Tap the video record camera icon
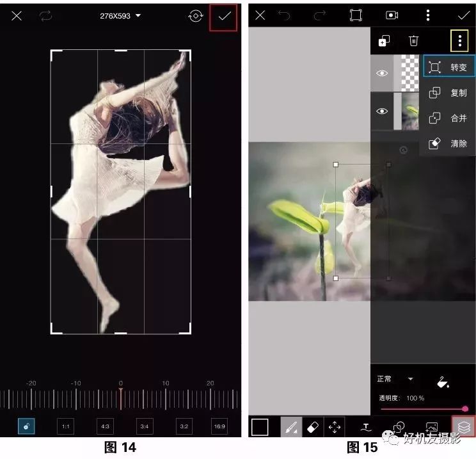The height and width of the screenshot is (459, 476). coord(392,15)
